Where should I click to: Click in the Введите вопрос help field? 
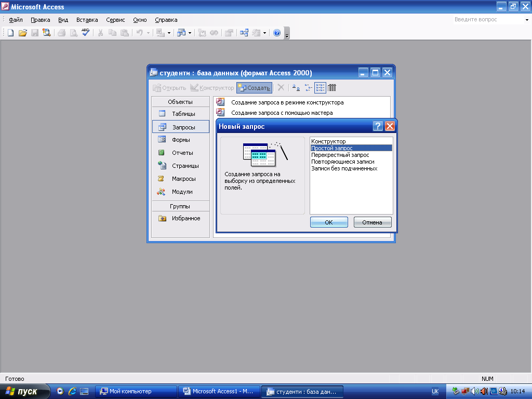pos(487,20)
